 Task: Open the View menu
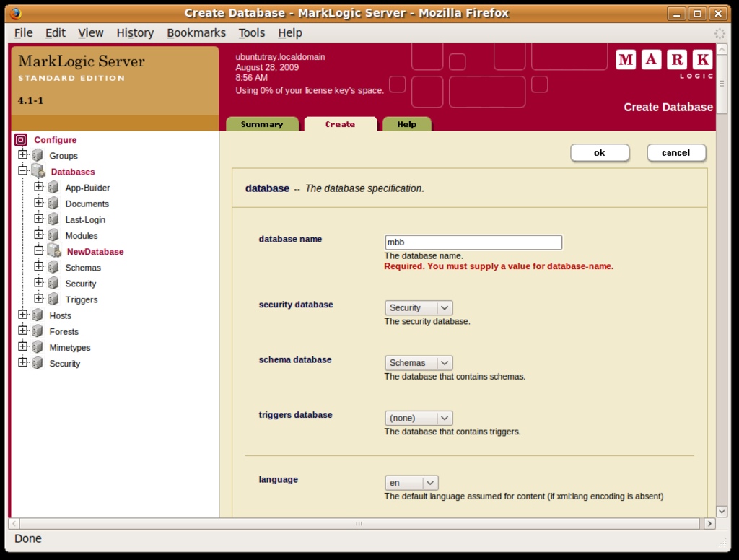point(90,33)
